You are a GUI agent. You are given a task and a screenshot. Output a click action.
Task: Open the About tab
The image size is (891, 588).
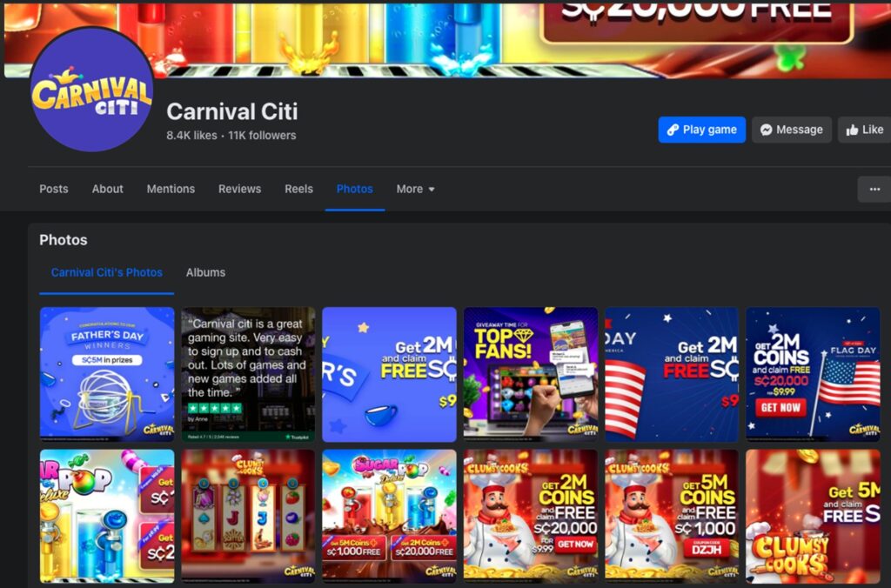pyautogui.click(x=107, y=189)
